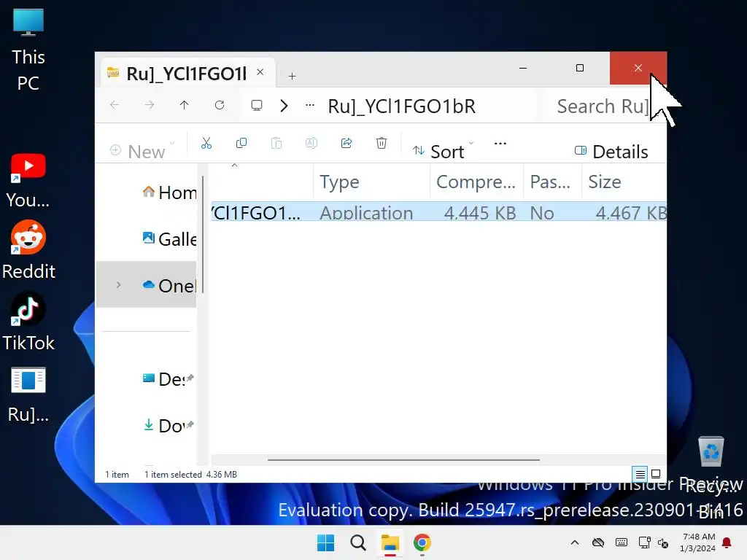Open pinned Desktop in navigation pane

point(168,379)
